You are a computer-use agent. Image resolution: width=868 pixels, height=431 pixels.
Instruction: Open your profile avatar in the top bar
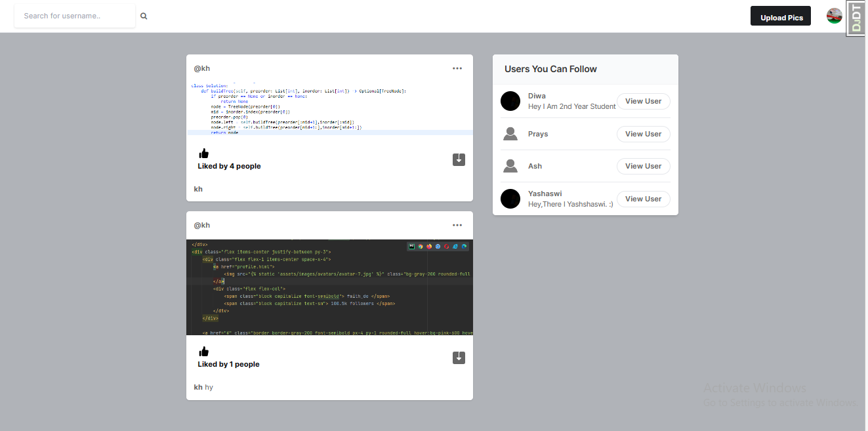tap(834, 16)
